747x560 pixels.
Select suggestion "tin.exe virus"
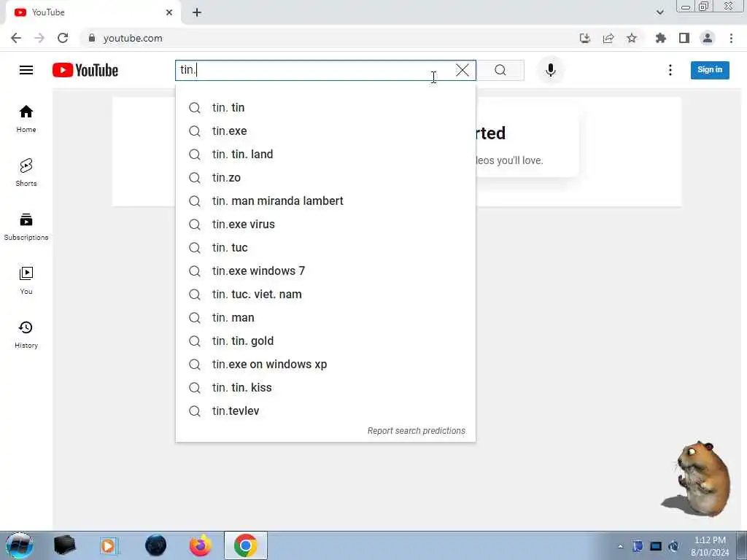coord(325,225)
